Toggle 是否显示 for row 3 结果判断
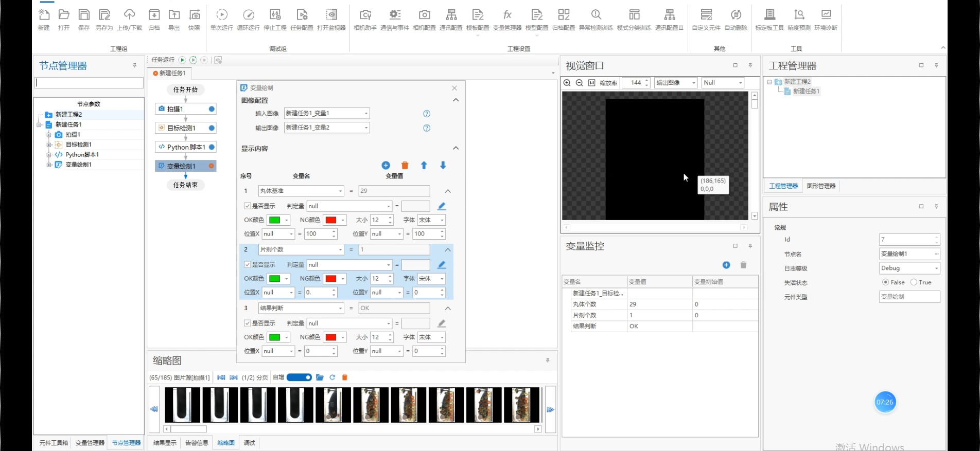 [247, 323]
